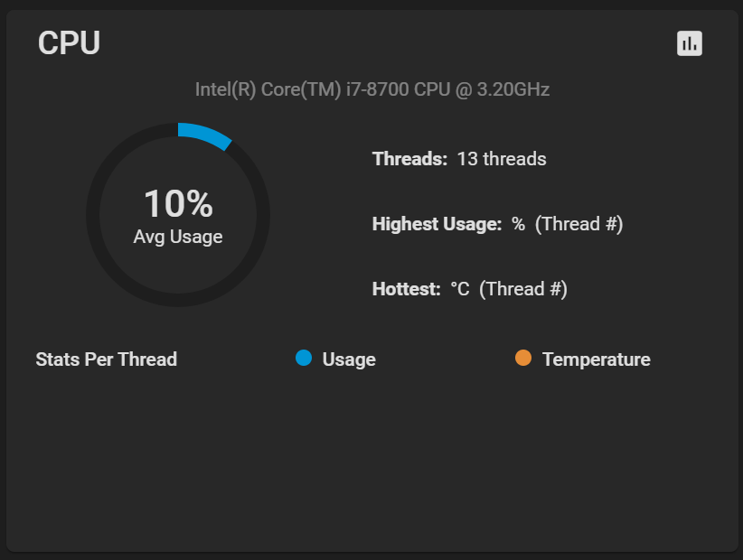Select the 13 threads value
The image size is (743, 560).
pyautogui.click(x=502, y=159)
